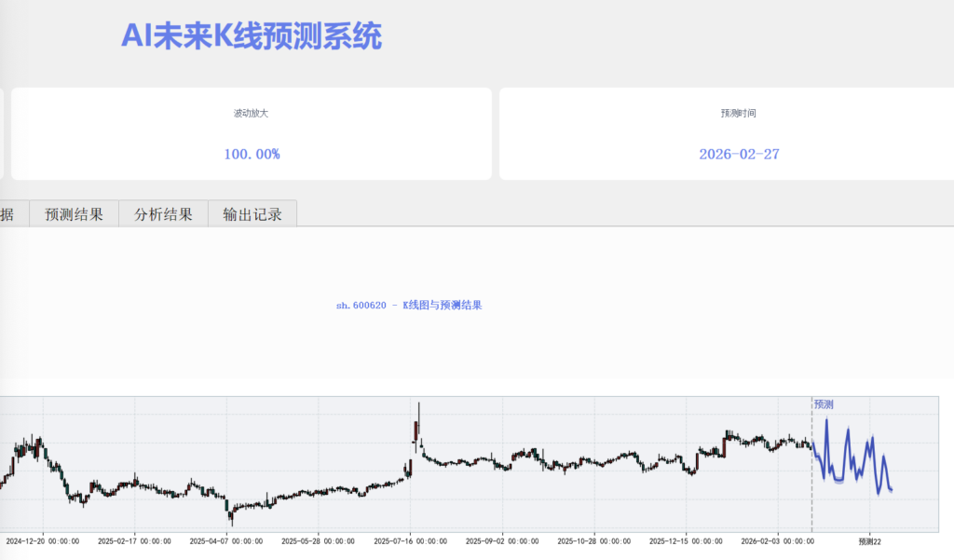Click the 2025-07-16 date axis label
The height and width of the screenshot is (560, 954).
410,540
